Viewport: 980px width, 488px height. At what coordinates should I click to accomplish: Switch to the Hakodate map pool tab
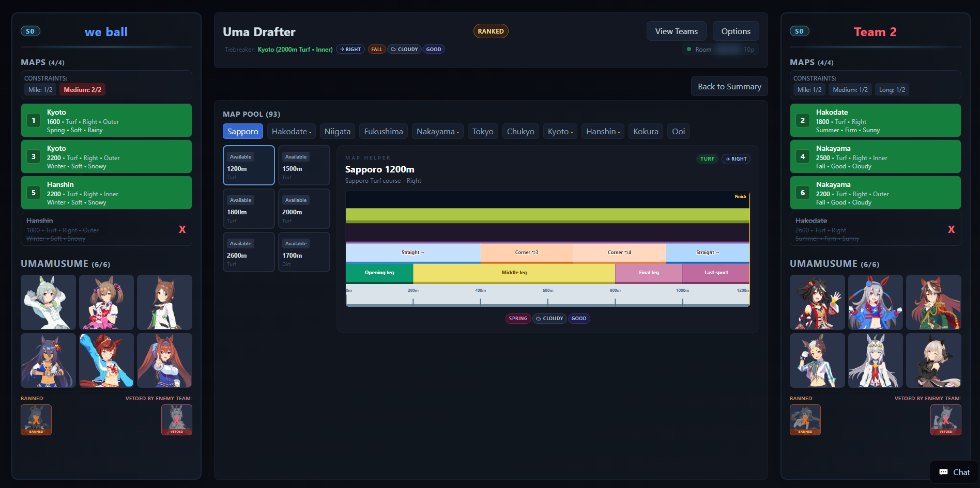pos(292,131)
